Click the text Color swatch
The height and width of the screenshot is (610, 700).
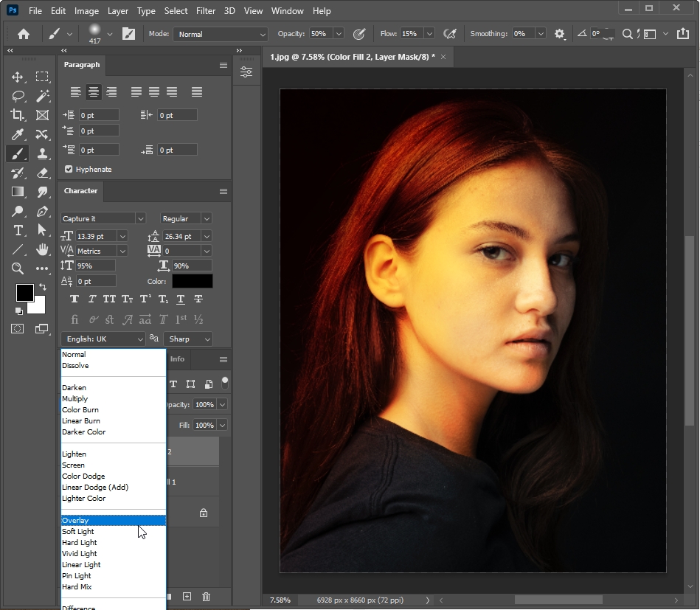[193, 281]
